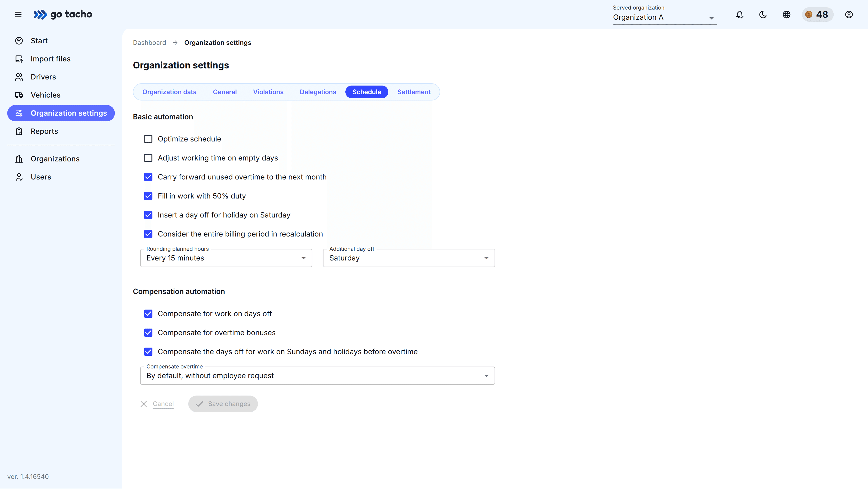
Task: Check Adjust working time on empty days
Action: (x=148, y=158)
